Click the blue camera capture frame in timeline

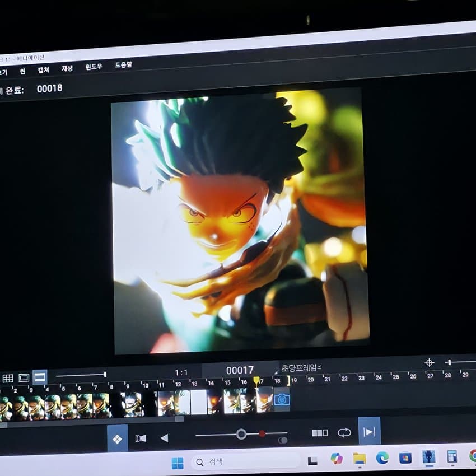tap(282, 399)
